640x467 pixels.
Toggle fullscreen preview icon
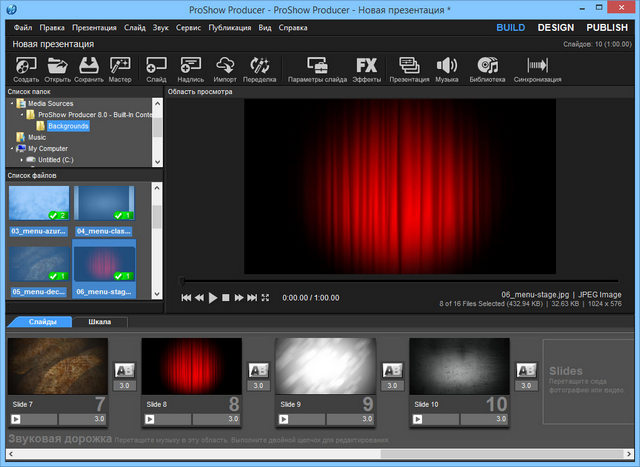point(266,298)
